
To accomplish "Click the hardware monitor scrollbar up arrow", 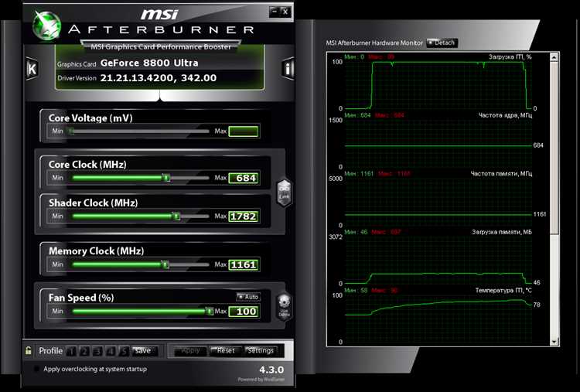I will [554, 57].
